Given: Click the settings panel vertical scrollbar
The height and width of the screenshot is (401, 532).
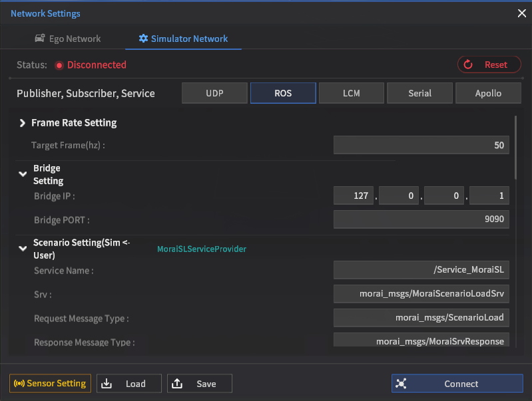Looking at the screenshot, I should click(x=516, y=148).
